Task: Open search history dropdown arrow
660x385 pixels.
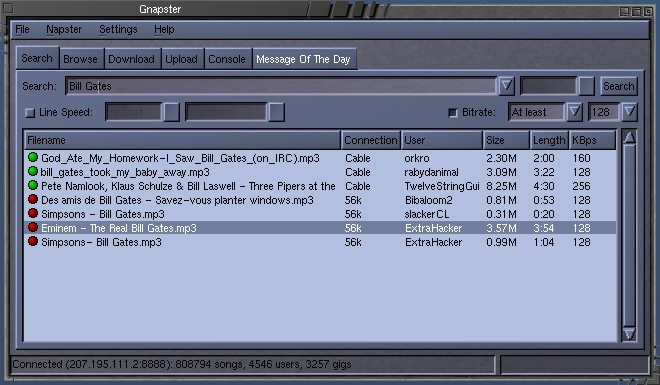Action: point(506,86)
